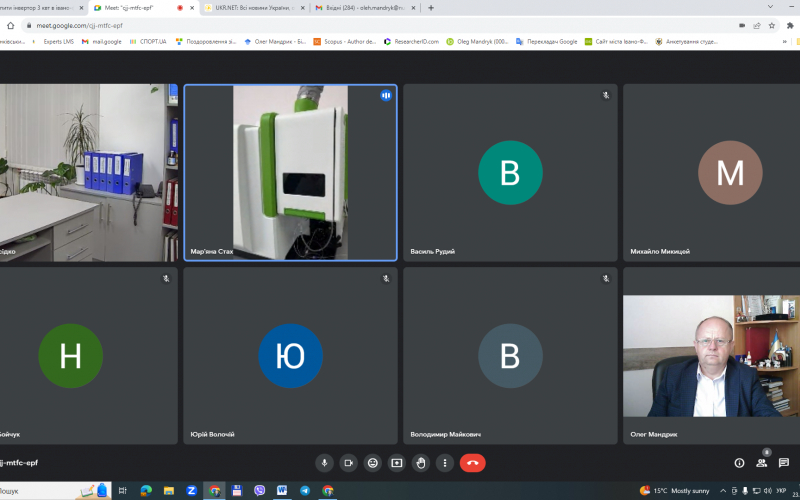
Task: Open Zoom from the taskbar
Action: point(192,491)
